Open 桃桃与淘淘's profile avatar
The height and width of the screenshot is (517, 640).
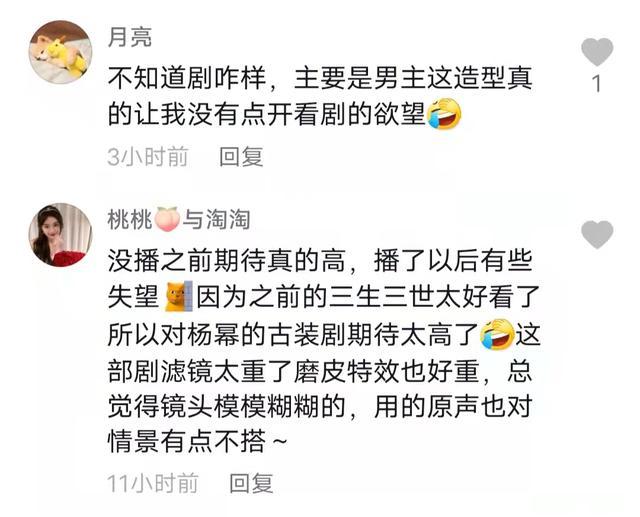click(60, 235)
